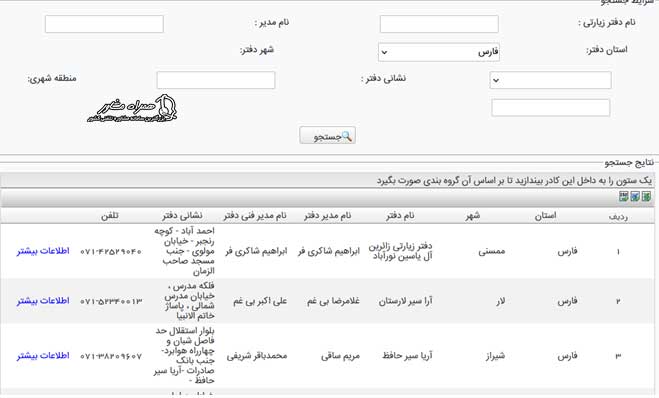Open اطلاعات بیشتر for آریا سیر حافظ row
Screen dimensions: 659x398
[x=43, y=356]
